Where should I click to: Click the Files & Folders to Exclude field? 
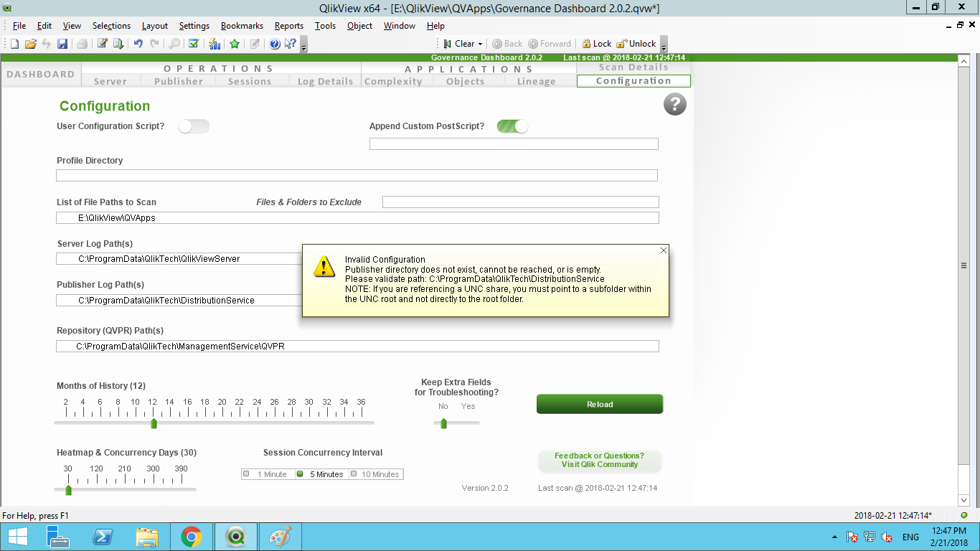(x=521, y=202)
